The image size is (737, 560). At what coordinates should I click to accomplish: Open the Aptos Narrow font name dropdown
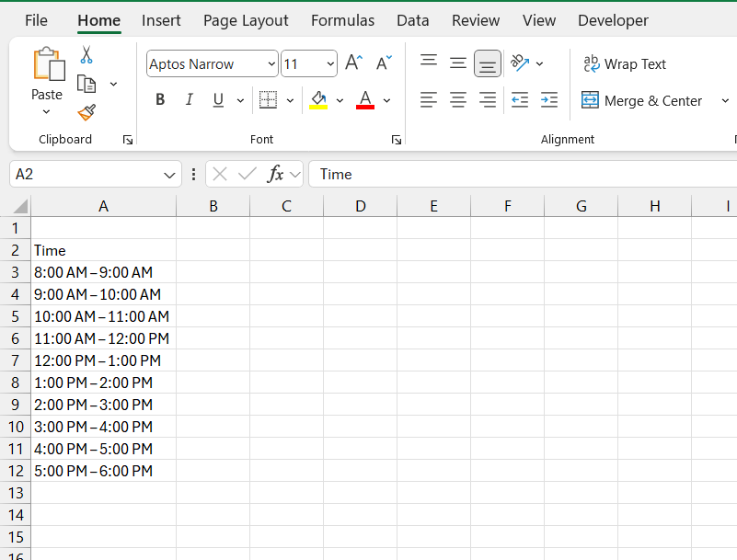click(x=271, y=63)
